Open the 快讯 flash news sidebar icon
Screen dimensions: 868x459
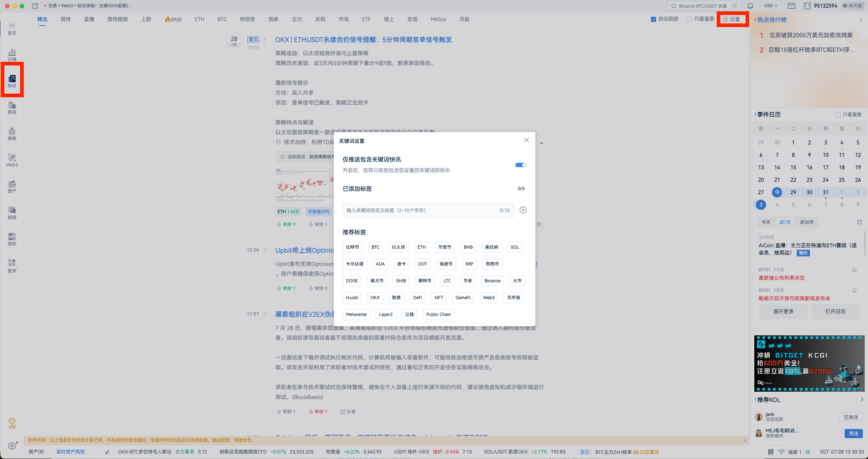click(x=12, y=81)
